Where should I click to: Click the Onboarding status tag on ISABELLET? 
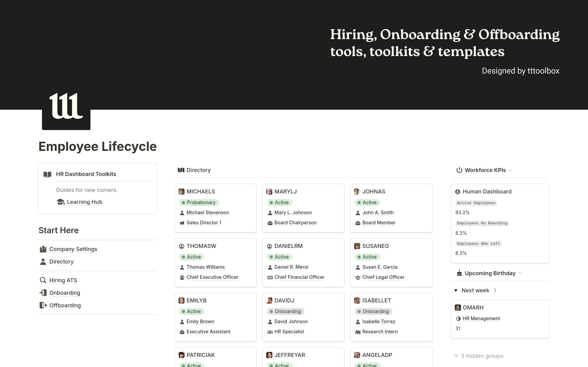pyautogui.click(x=374, y=312)
